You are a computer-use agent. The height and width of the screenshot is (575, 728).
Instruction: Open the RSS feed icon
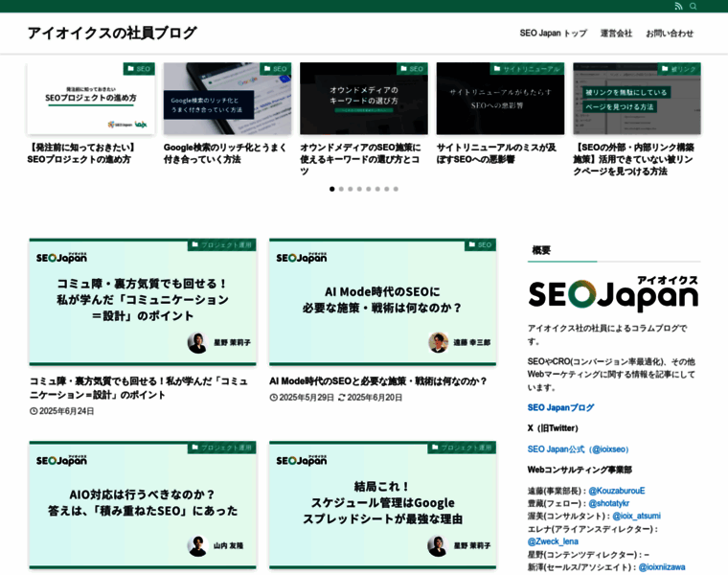point(678,6)
